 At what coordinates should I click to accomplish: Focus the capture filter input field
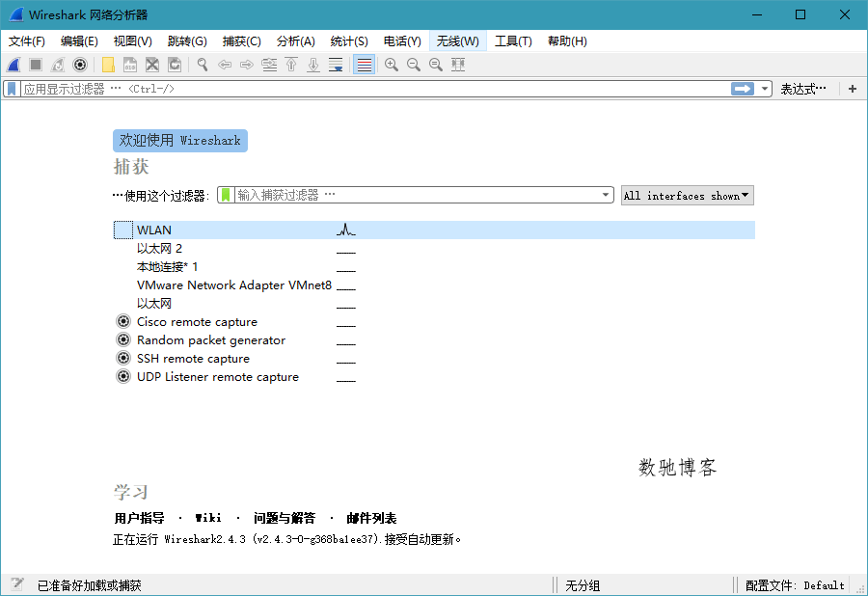click(418, 195)
